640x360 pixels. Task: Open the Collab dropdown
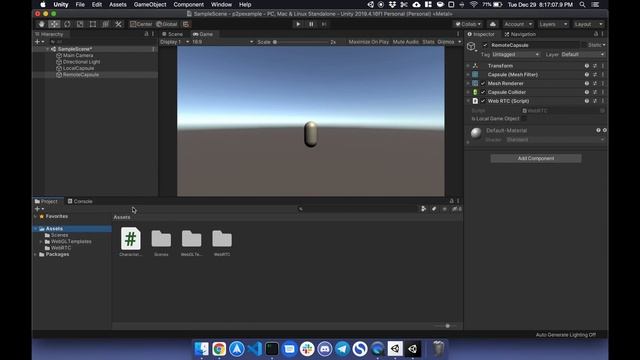(468, 24)
